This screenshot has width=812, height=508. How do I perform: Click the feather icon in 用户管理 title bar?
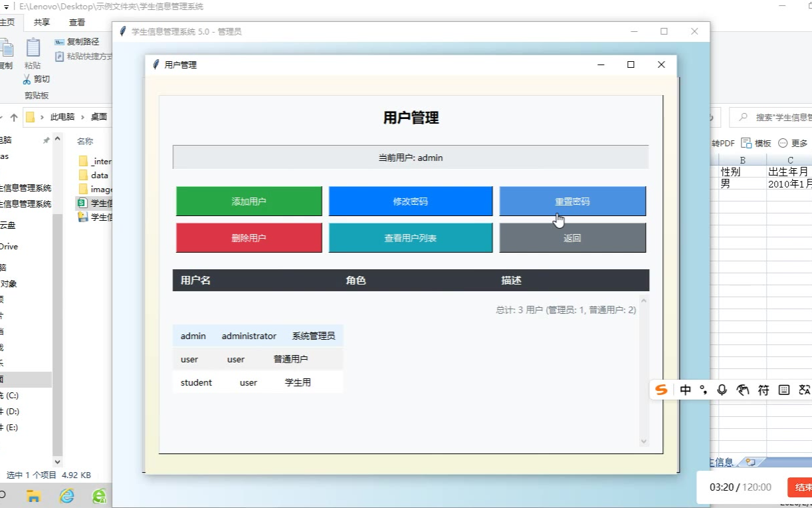coord(155,64)
